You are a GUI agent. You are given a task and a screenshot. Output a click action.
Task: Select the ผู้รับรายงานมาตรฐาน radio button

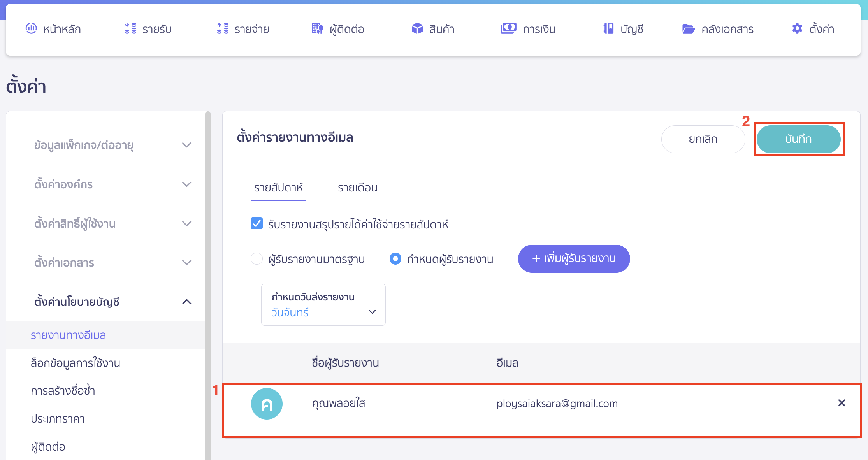click(257, 258)
